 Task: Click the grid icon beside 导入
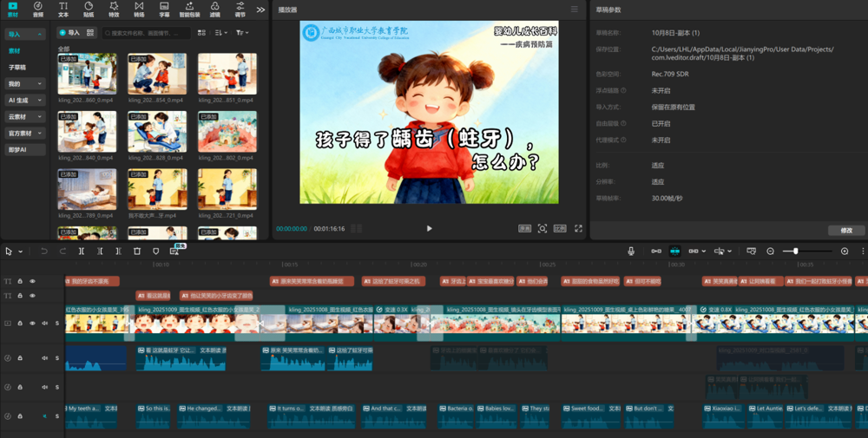tap(90, 33)
